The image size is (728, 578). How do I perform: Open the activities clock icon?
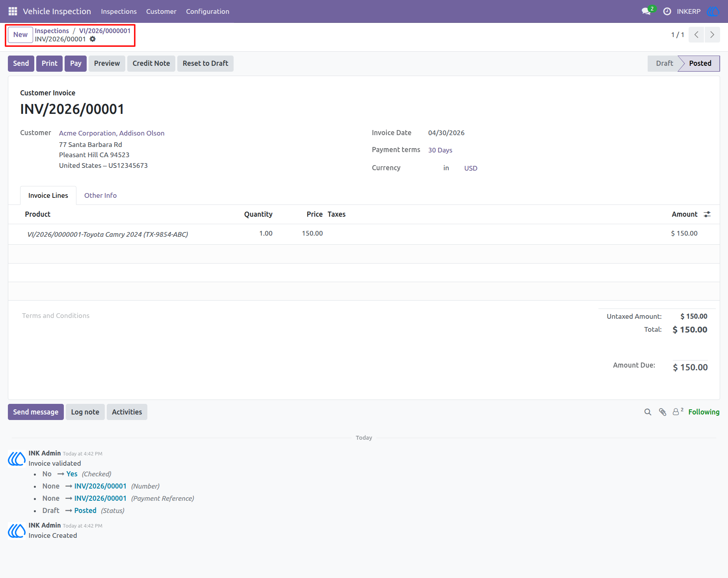[x=667, y=11]
